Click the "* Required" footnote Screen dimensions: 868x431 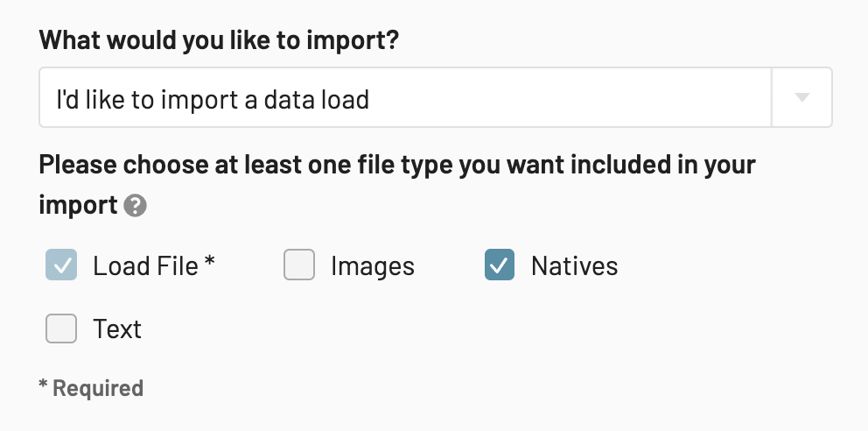[91, 388]
